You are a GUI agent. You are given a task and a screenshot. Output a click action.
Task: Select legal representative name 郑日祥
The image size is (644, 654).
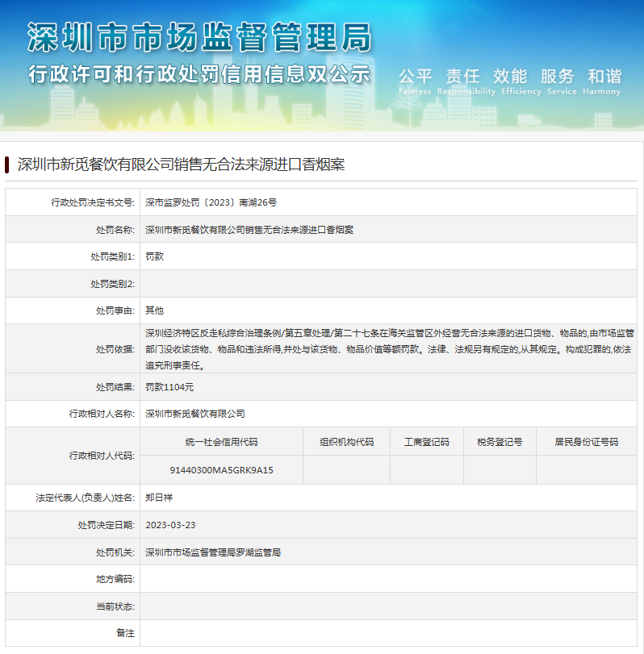click(x=159, y=498)
